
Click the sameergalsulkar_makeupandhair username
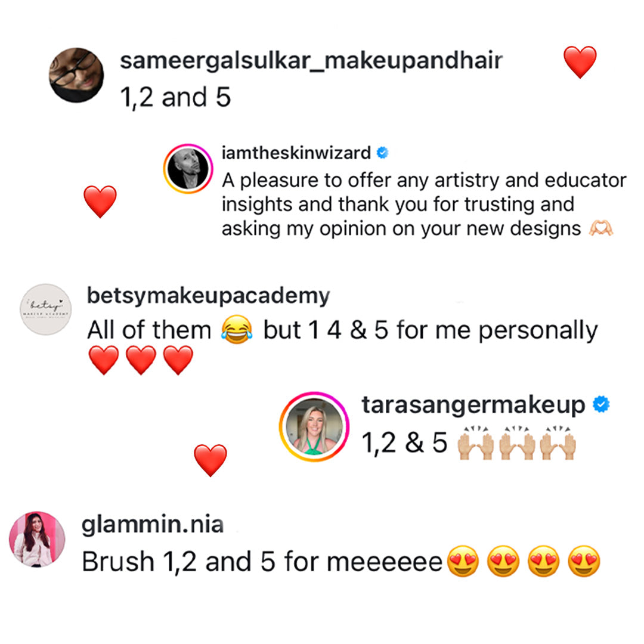tap(311, 61)
